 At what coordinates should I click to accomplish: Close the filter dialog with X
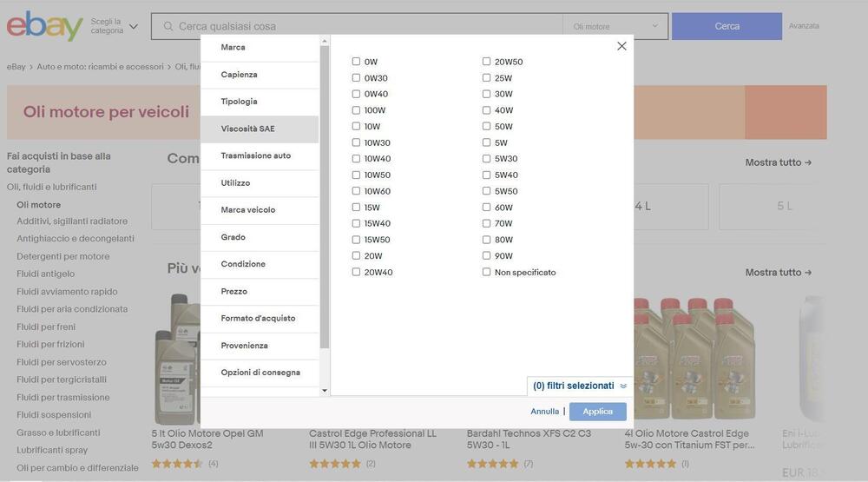[621, 46]
